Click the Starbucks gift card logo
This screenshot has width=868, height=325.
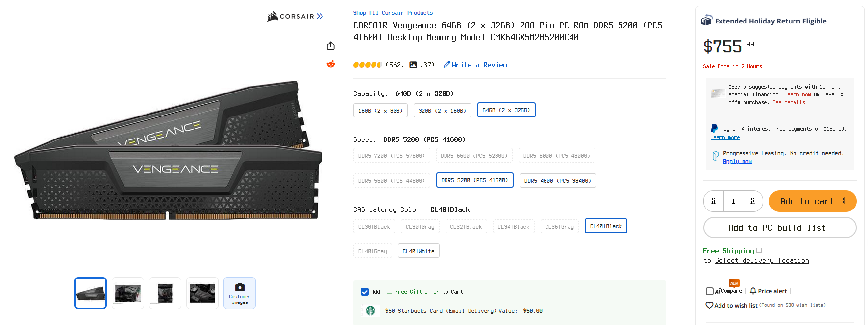pyautogui.click(x=371, y=311)
